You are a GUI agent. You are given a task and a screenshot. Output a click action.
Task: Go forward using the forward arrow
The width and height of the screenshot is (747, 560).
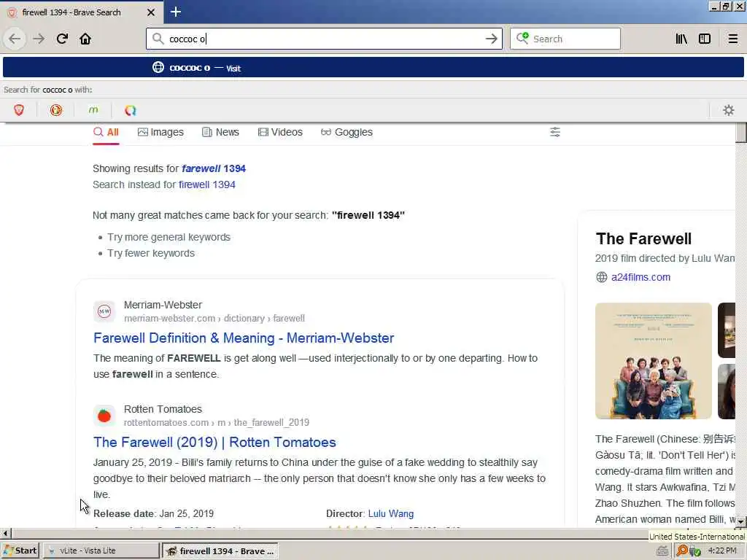[x=39, y=39]
